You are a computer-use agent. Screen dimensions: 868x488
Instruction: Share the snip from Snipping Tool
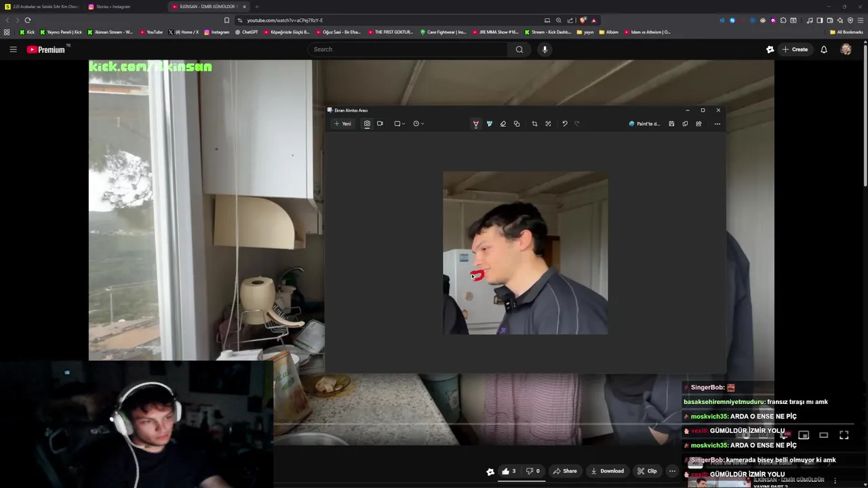click(698, 124)
